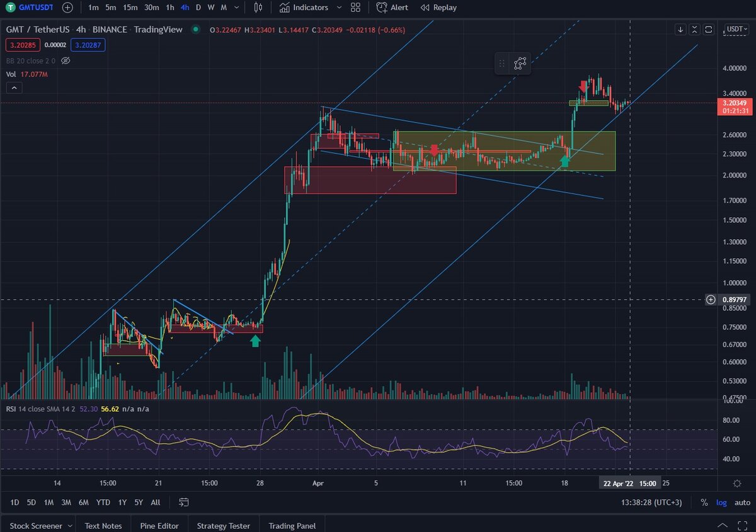Set date range to YTD
This screenshot has width=756, height=532.
pos(103,502)
